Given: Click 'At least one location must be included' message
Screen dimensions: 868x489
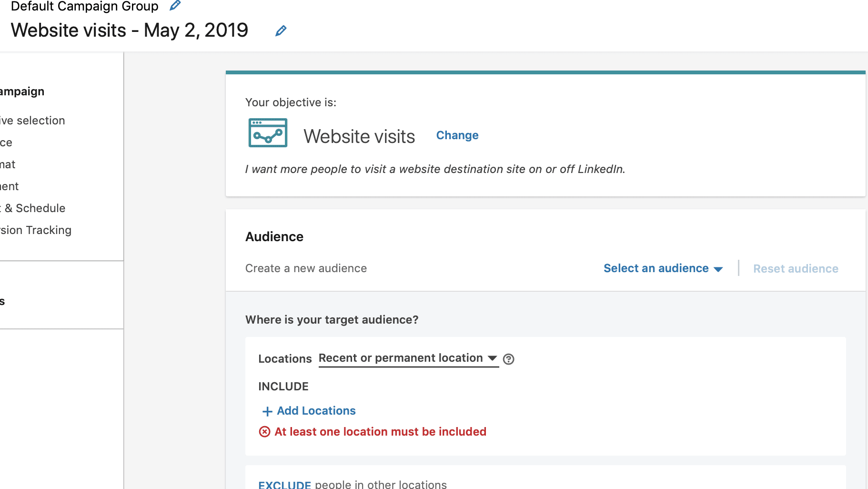Looking at the screenshot, I should pyautogui.click(x=380, y=432).
